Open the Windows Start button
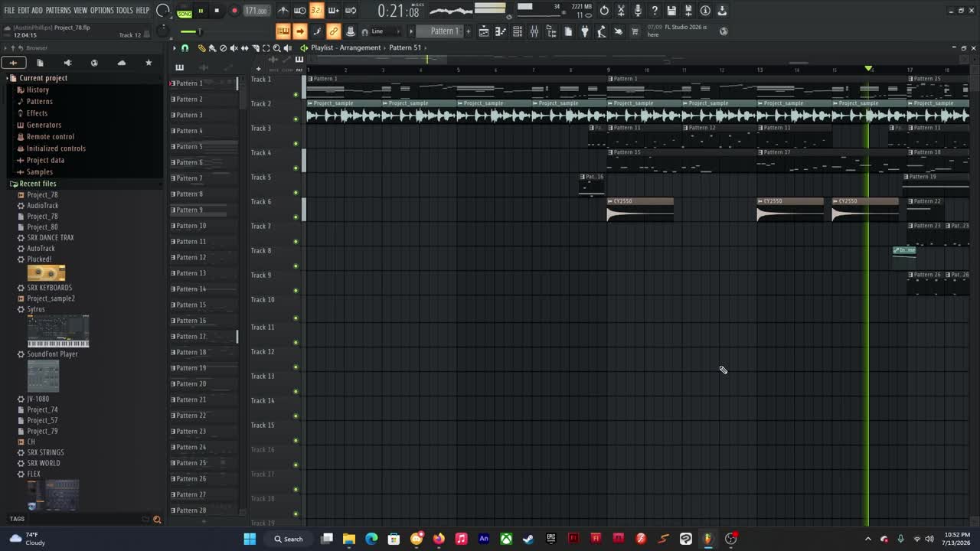Viewport: 980px width, 551px height. (250, 539)
